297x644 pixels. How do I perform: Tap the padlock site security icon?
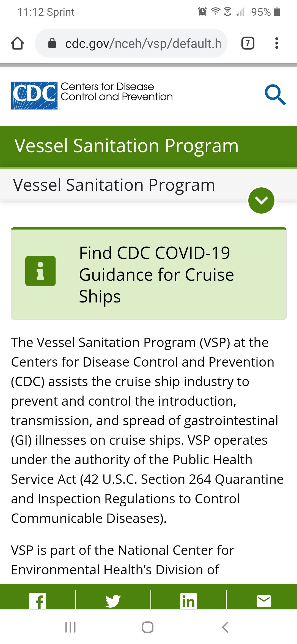pos(52,43)
